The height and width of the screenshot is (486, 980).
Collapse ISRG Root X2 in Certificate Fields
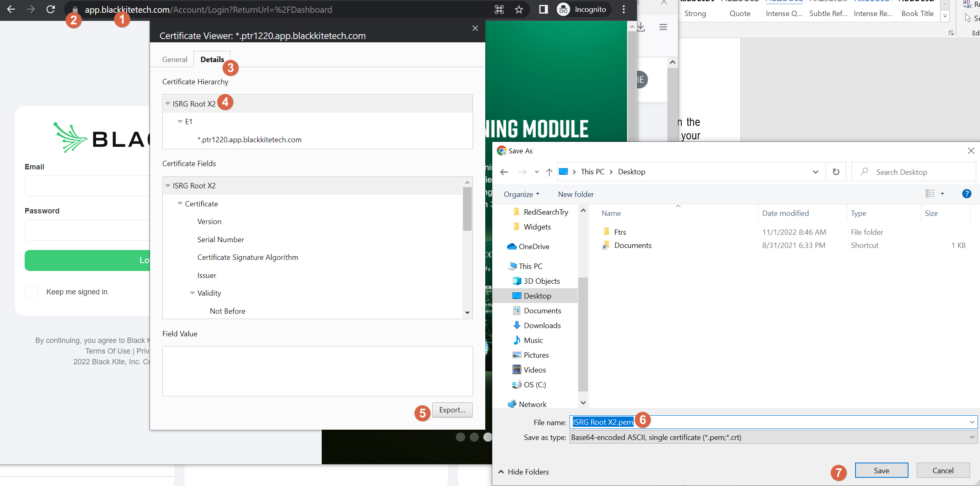(168, 186)
